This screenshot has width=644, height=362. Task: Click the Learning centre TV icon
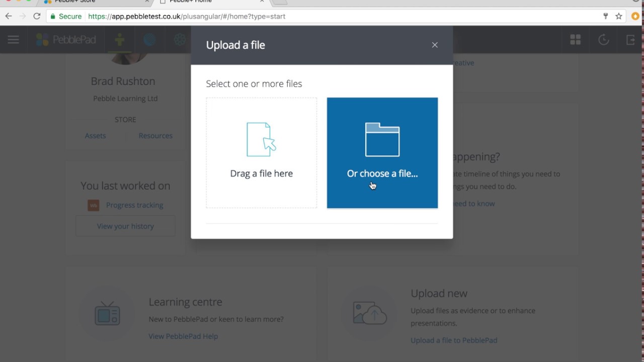pos(107,313)
